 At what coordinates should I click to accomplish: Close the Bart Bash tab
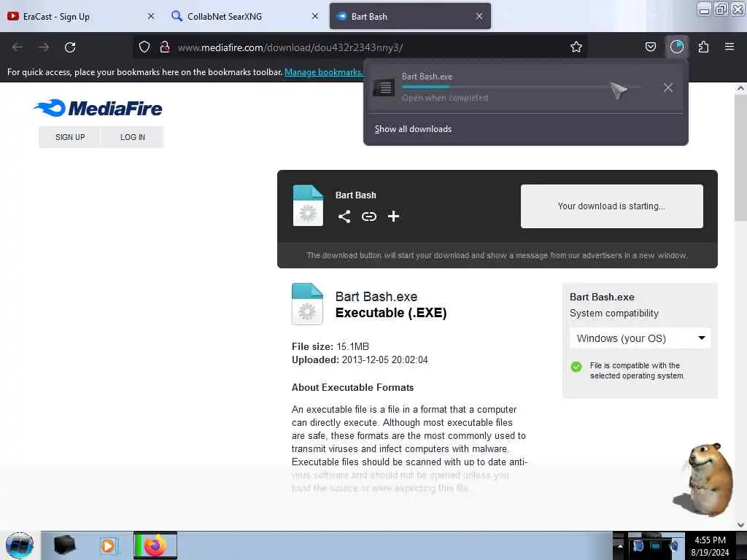tap(479, 16)
